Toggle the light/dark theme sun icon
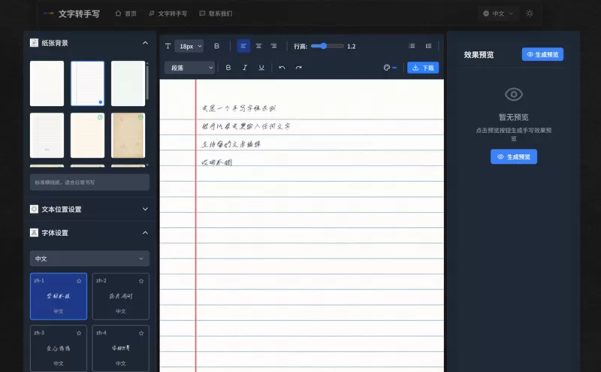601x372 pixels. (530, 13)
